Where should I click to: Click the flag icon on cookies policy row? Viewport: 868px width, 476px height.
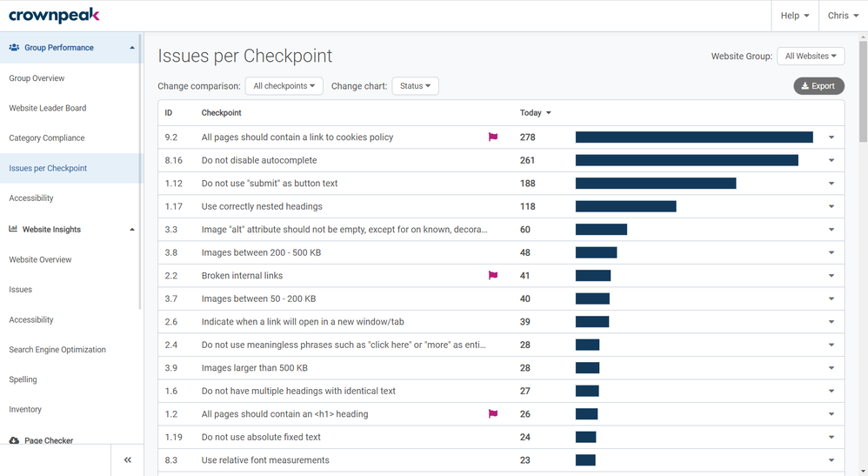[x=492, y=137]
